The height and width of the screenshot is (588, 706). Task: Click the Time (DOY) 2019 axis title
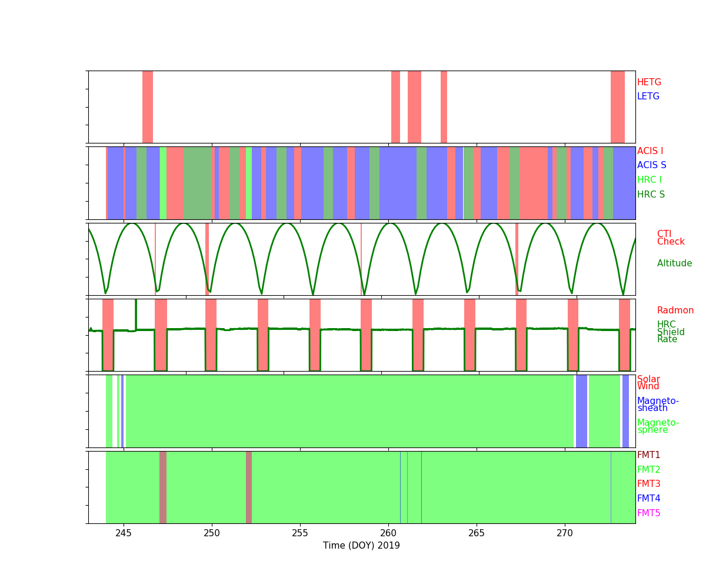[x=361, y=546]
